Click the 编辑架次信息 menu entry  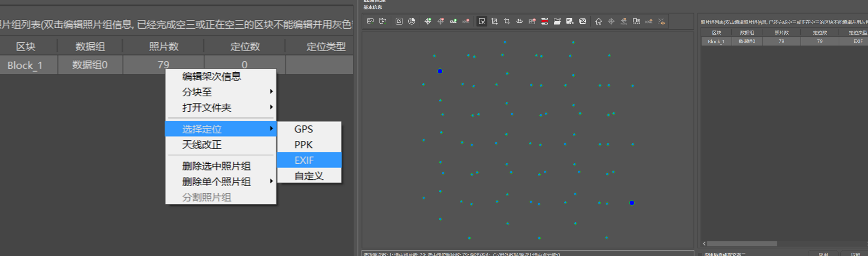click(x=212, y=77)
